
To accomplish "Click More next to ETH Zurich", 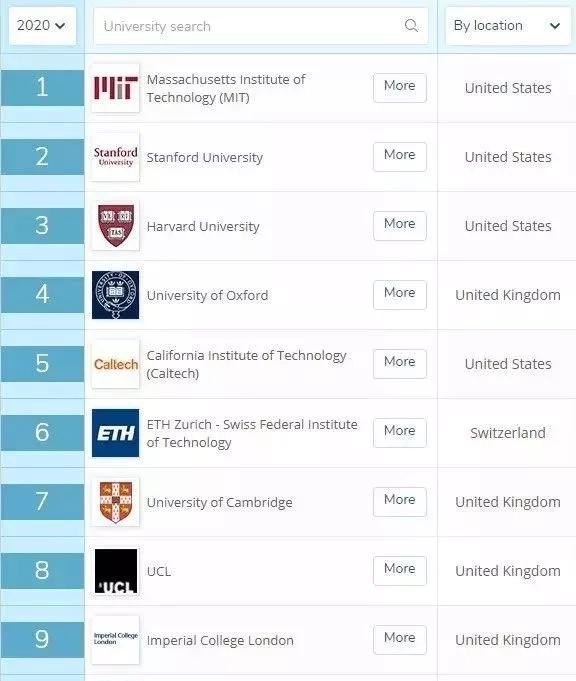I will (x=400, y=433).
